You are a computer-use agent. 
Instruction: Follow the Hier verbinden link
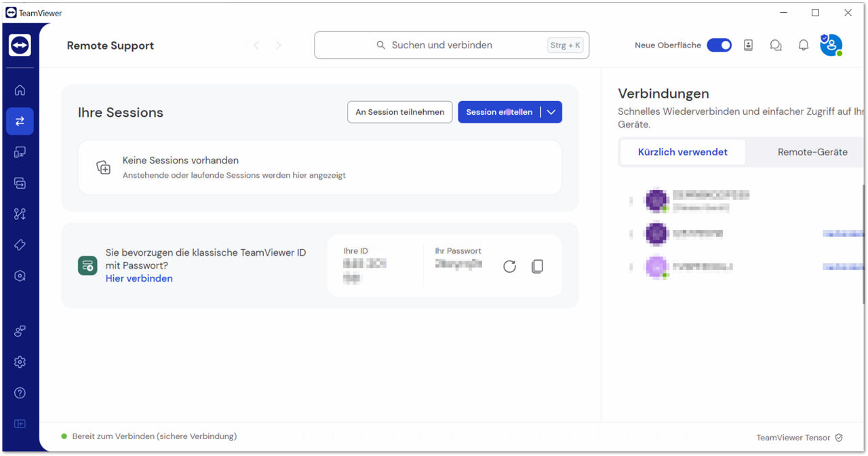point(139,278)
